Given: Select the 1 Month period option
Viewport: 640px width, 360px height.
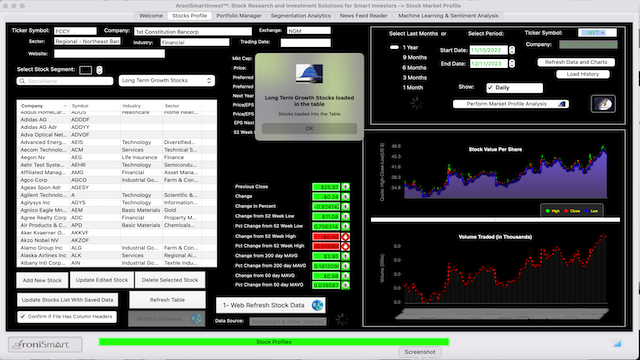Looking at the screenshot, I should point(413,87).
